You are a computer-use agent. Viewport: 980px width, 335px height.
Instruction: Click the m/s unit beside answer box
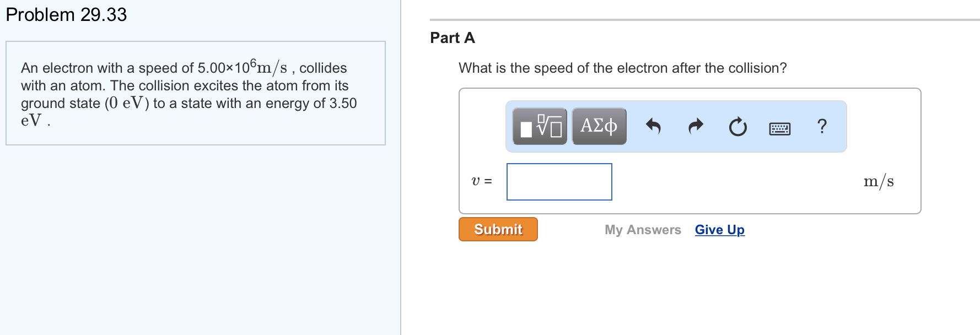click(878, 181)
